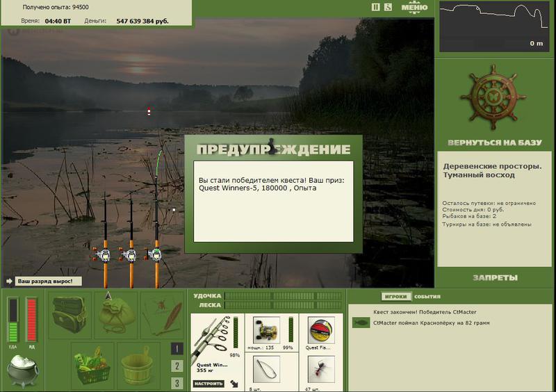Click the quest winner message text in warning dialog

pos(271,184)
